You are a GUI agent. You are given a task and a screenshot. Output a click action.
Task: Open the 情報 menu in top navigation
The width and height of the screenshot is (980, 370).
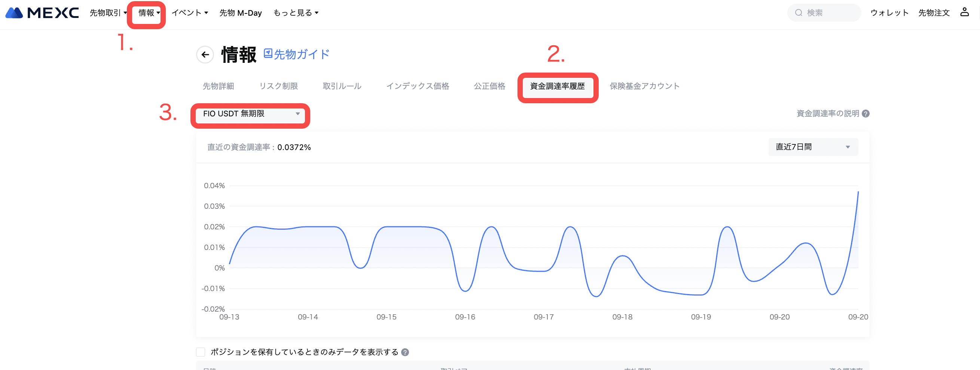[149, 13]
